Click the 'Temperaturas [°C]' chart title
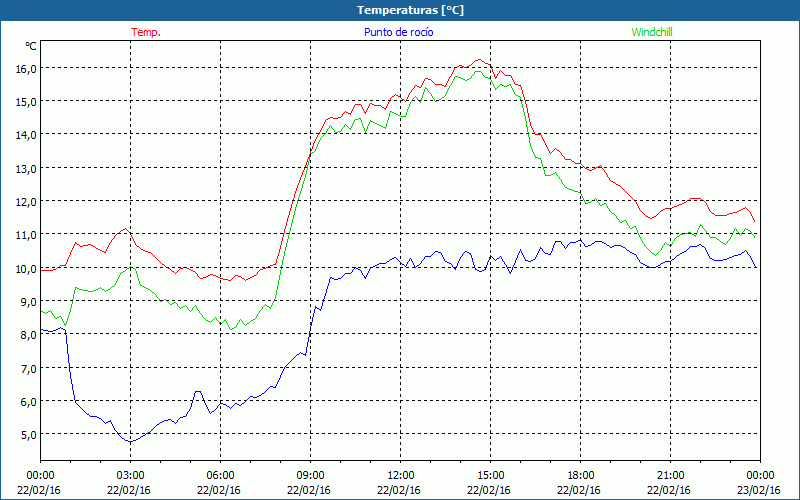The height and width of the screenshot is (500, 800). [x=410, y=10]
